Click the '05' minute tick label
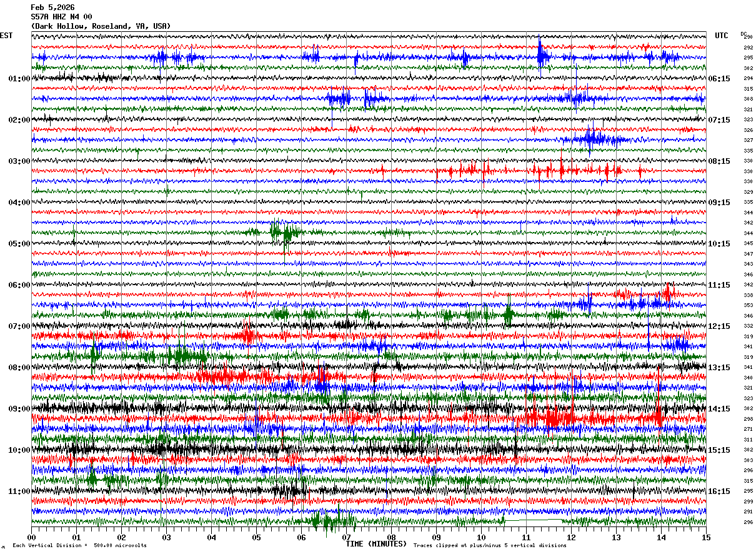The image size is (756, 554). tap(256, 537)
